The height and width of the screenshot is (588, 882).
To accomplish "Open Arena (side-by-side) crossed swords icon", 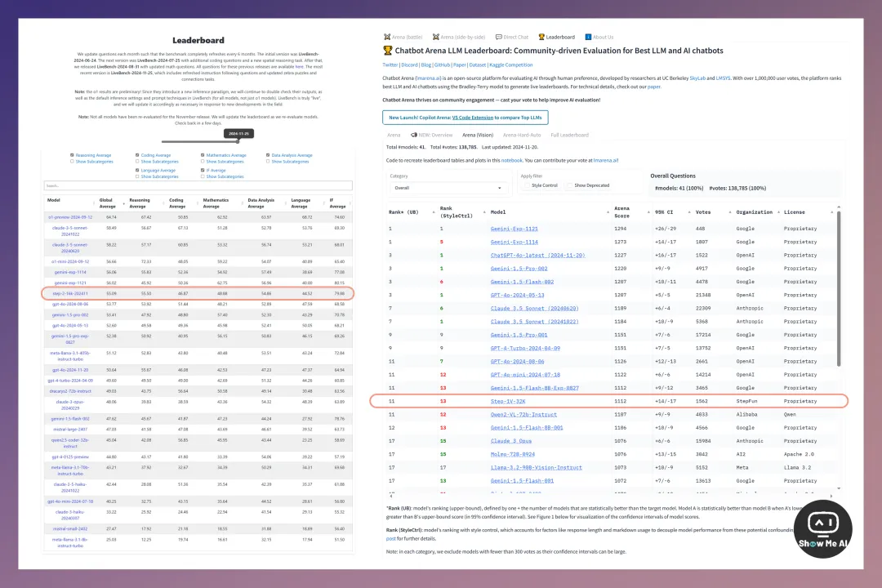I will 435,37.
